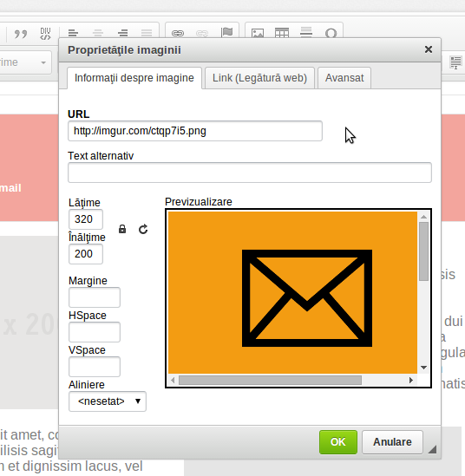Center text using toolbar icon

pos(98,33)
